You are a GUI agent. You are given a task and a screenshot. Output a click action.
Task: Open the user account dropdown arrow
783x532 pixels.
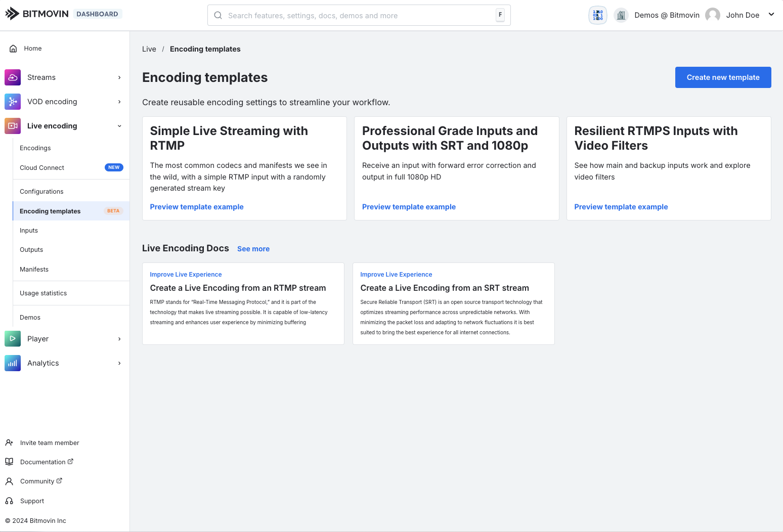771,14
